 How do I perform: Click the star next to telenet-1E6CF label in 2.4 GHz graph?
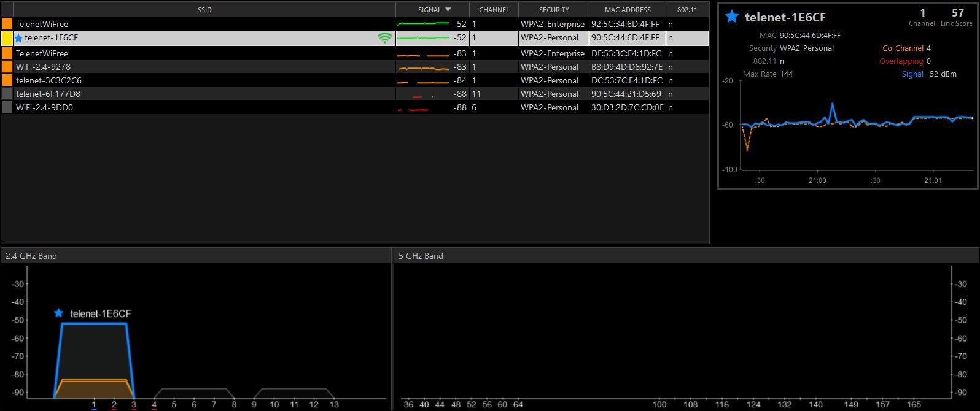tap(58, 313)
